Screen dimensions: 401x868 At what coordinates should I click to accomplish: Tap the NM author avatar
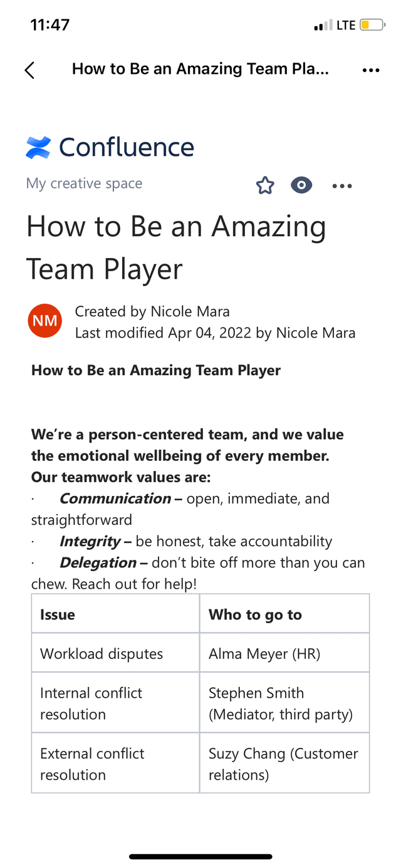click(45, 321)
